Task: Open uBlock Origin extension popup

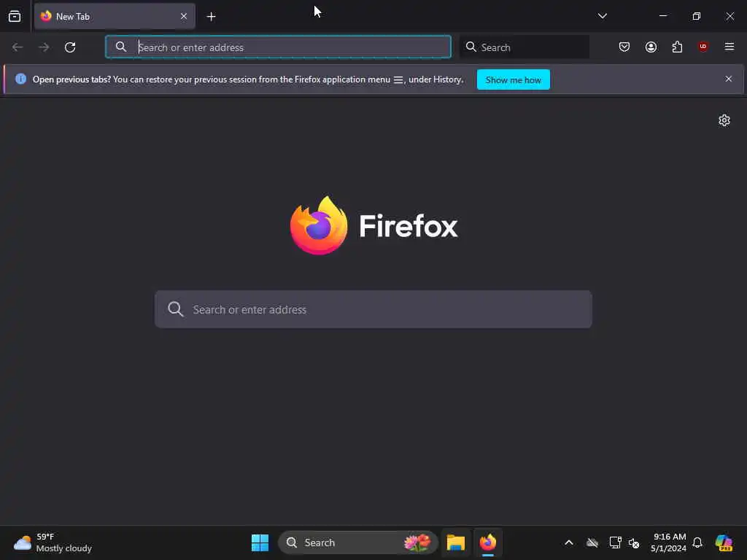Action: [x=703, y=47]
